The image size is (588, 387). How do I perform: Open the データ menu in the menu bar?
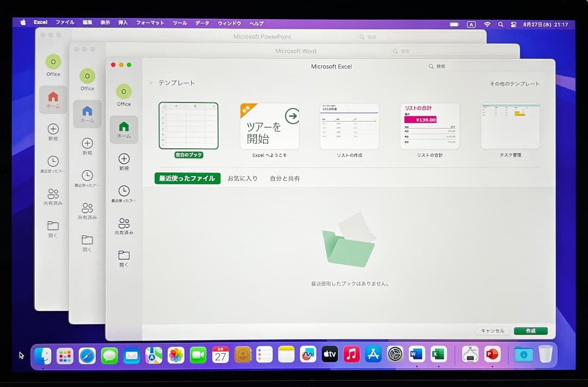(201, 23)
